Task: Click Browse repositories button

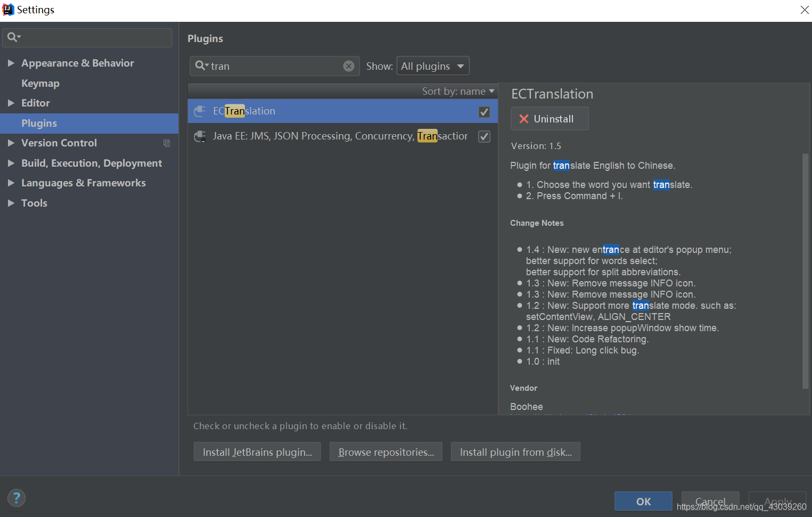Action: (x=386, y=452)
